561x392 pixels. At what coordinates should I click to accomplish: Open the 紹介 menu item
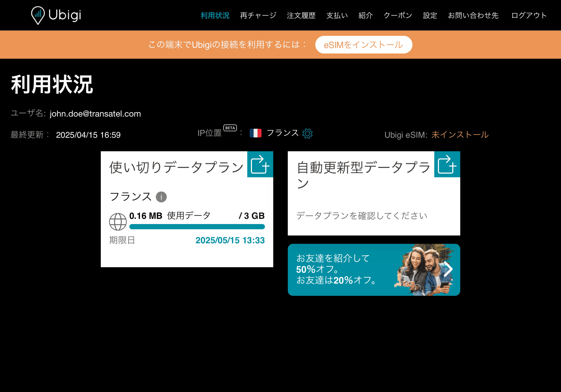click(x=366, y=16)
